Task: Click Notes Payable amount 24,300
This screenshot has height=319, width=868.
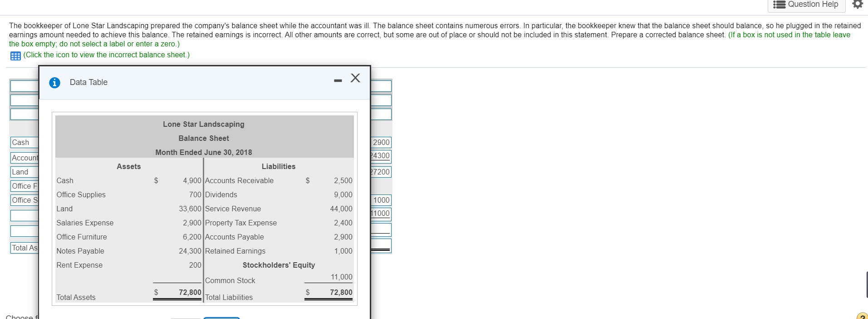Action: [x=190, y=251]
